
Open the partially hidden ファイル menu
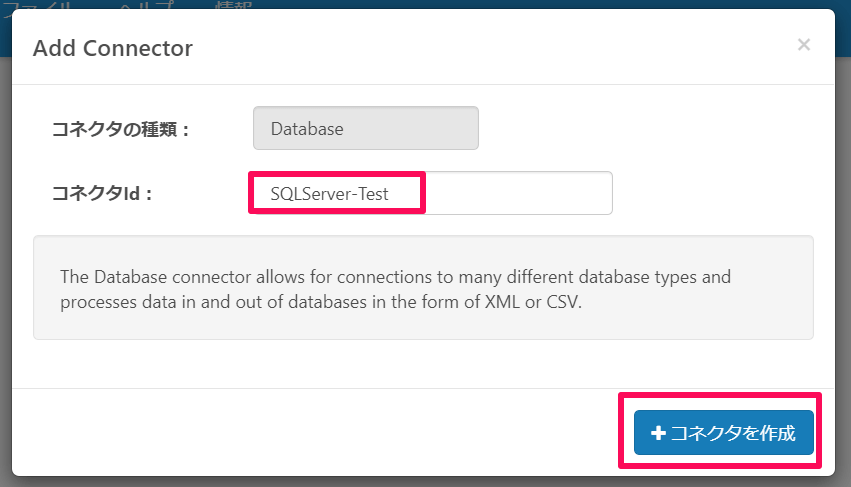point(35,5)
